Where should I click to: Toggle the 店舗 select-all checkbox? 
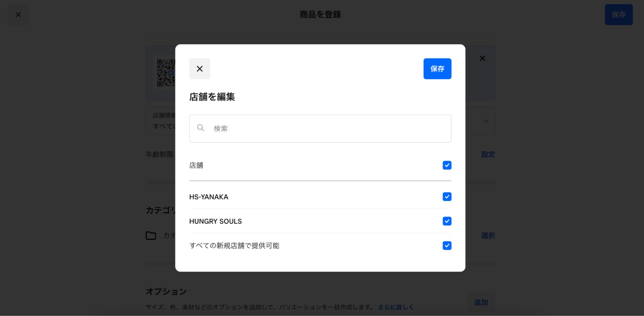pyautogui.click(x=447, y=165)
